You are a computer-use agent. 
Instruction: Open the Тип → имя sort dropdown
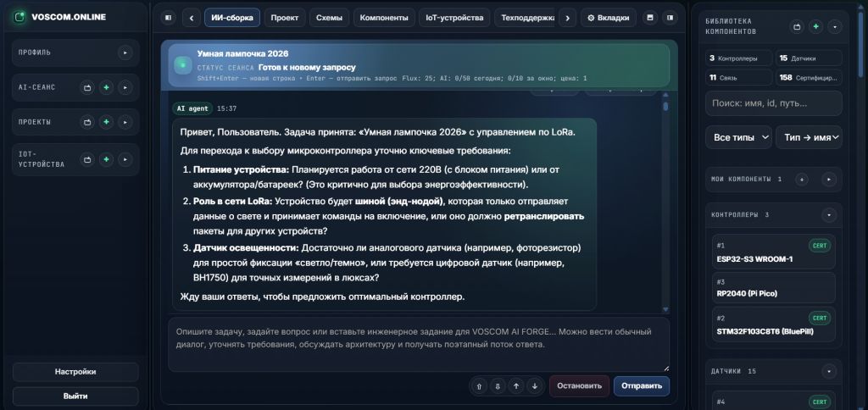pos(809,137)
